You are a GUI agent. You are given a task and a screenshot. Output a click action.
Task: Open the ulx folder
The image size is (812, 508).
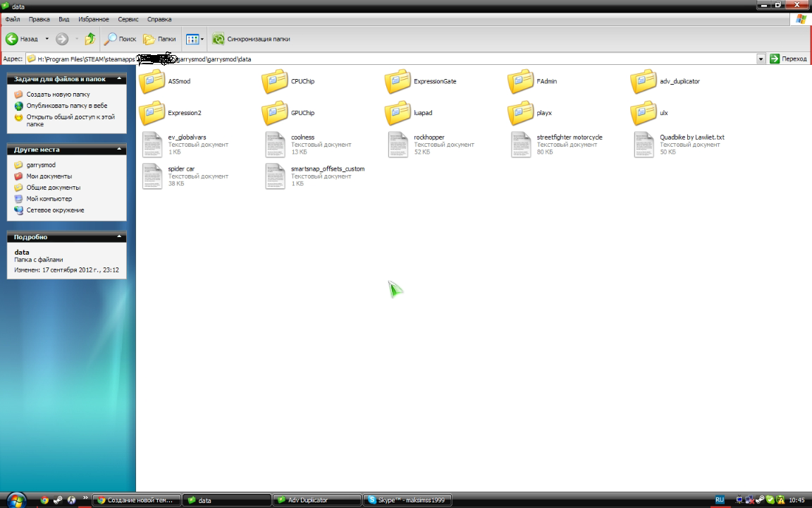pos(649,113)
